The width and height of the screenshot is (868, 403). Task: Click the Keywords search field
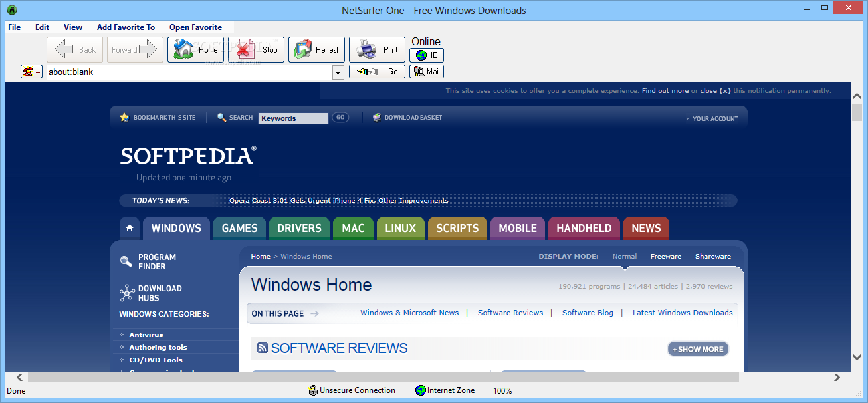[293, 118]
